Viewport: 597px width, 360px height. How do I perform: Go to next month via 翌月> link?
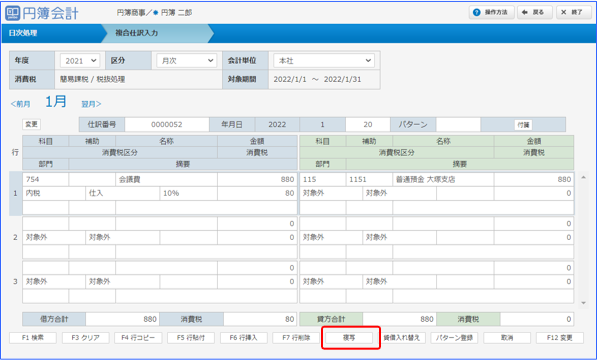[91, 104]
